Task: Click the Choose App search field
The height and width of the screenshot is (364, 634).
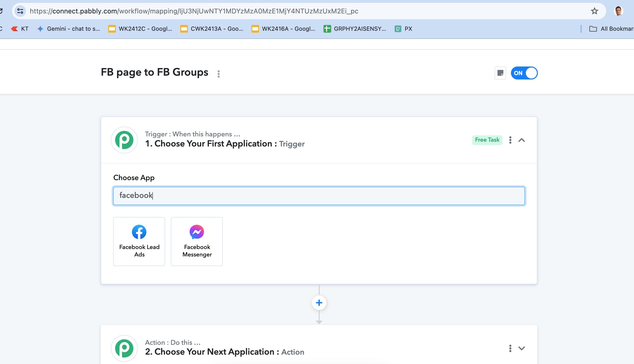Action: pyautogui.click(x=319, y=196)
